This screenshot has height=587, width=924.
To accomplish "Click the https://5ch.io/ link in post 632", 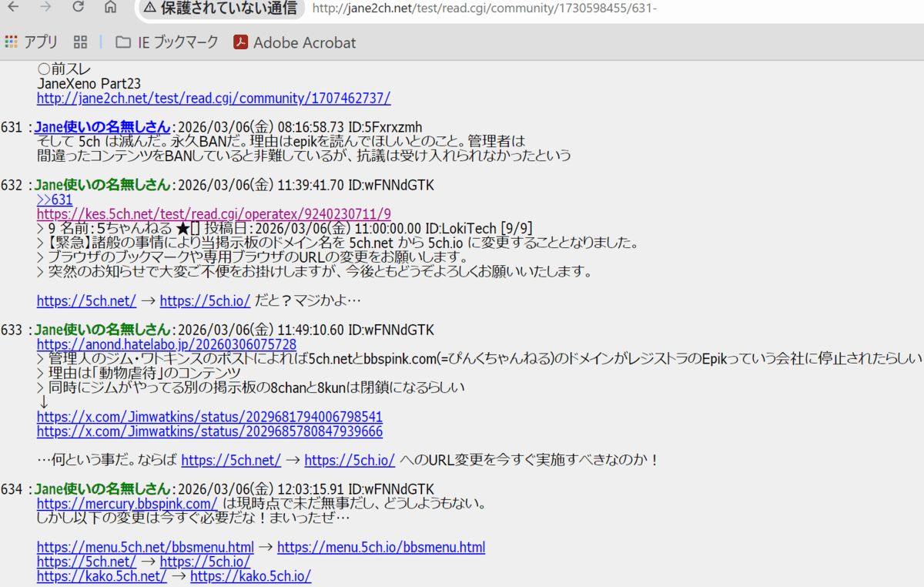I will pos(204,300).
